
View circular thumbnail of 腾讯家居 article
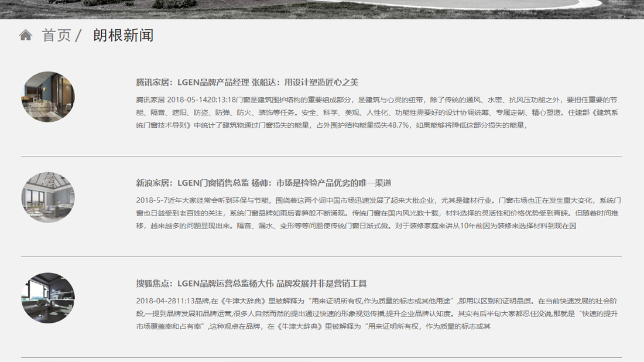(48, 97)
